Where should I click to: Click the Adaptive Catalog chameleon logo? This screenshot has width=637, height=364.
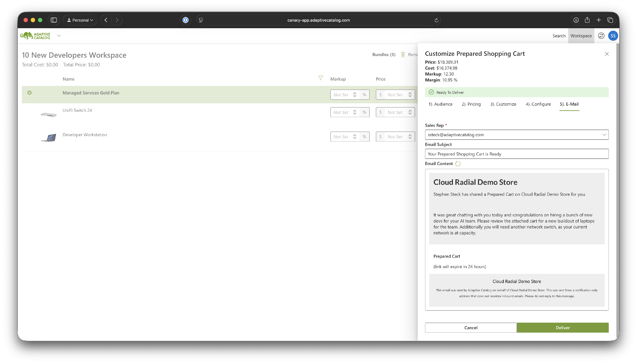35,36
